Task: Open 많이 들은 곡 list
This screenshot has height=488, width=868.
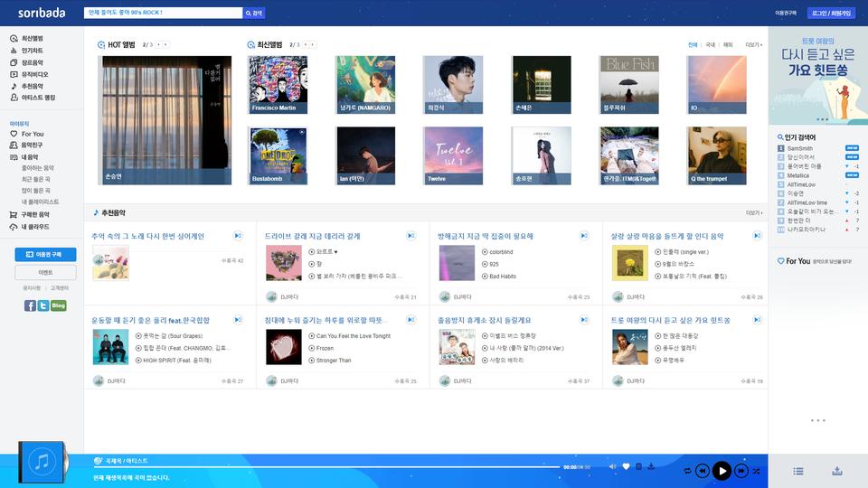Action: (x=36, y=191)
